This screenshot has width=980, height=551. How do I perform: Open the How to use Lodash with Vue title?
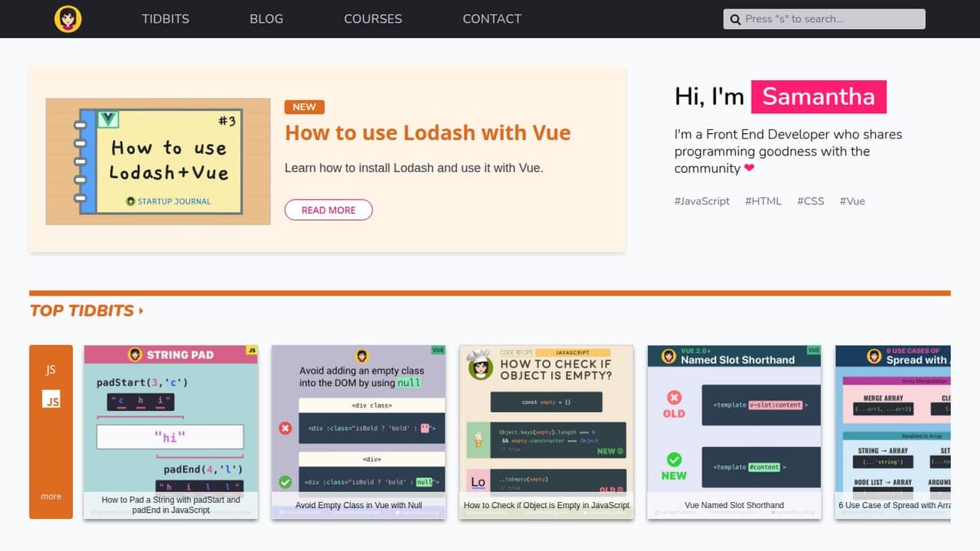click(x=428, y=132)
